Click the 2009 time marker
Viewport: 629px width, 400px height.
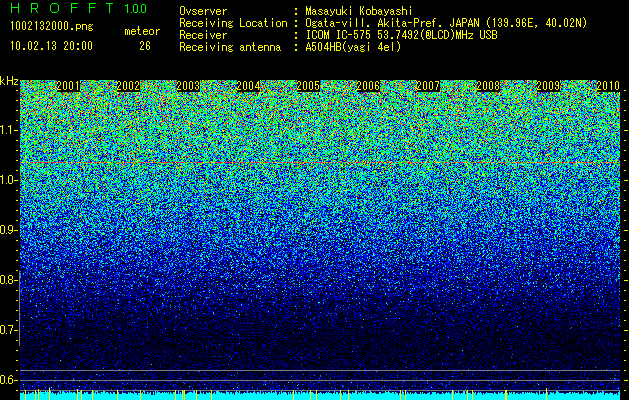(548, 86)
